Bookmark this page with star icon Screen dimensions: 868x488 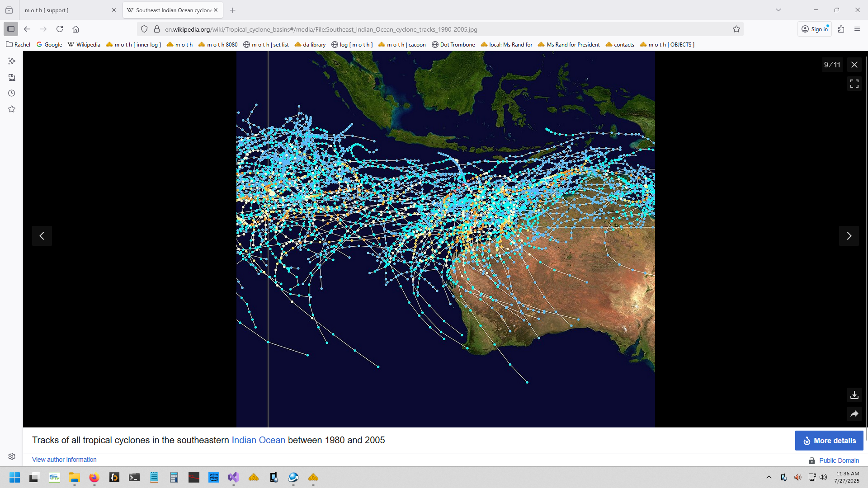(736, 29)
